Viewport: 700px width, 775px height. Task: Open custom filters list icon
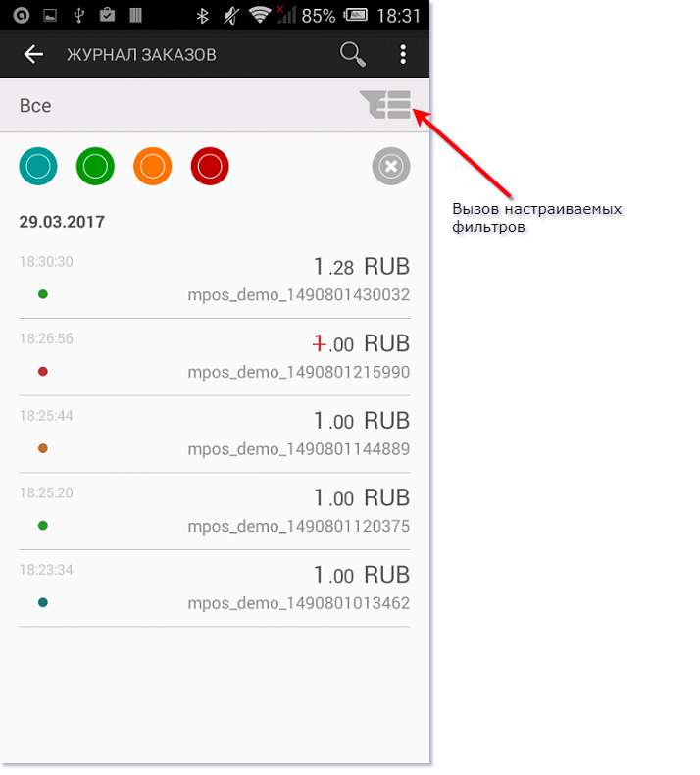(x=386, y=104)
